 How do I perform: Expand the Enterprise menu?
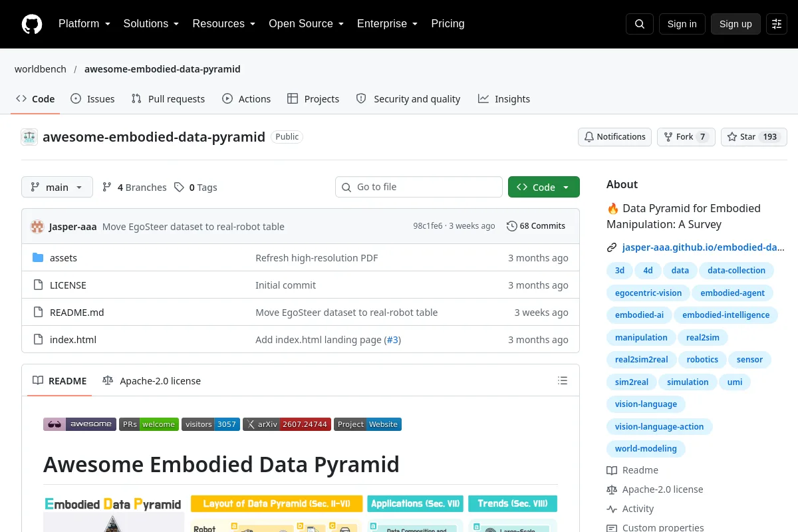click(x=387, y=24)
